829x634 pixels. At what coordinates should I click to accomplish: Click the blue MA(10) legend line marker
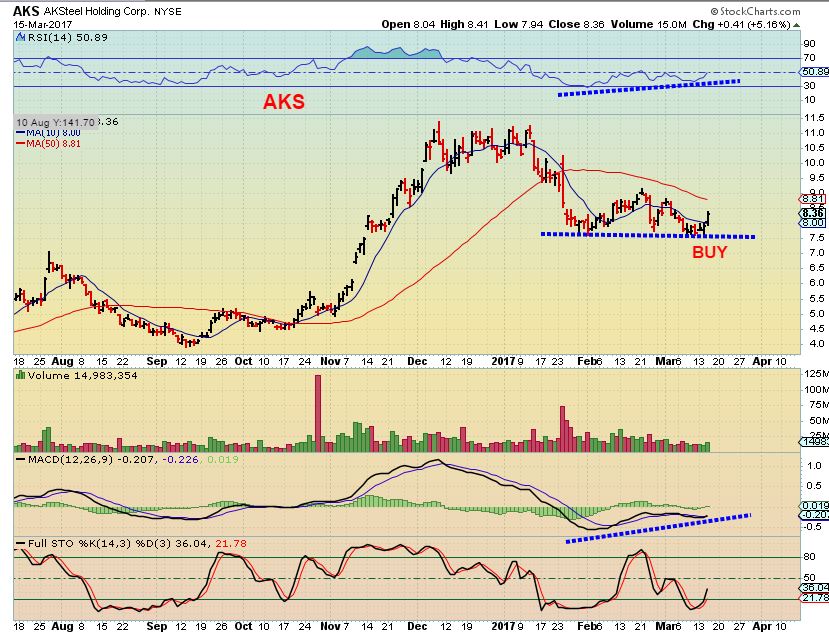(21, 133)
